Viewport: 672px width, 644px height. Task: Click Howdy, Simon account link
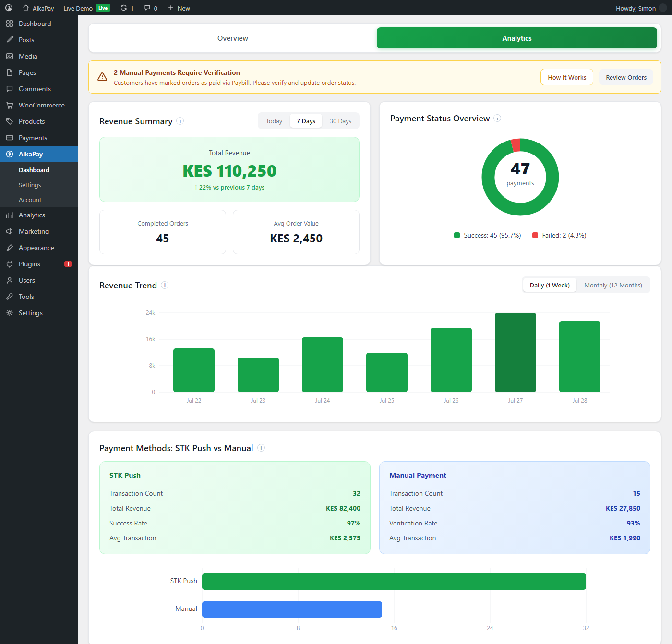click(636, 8)
